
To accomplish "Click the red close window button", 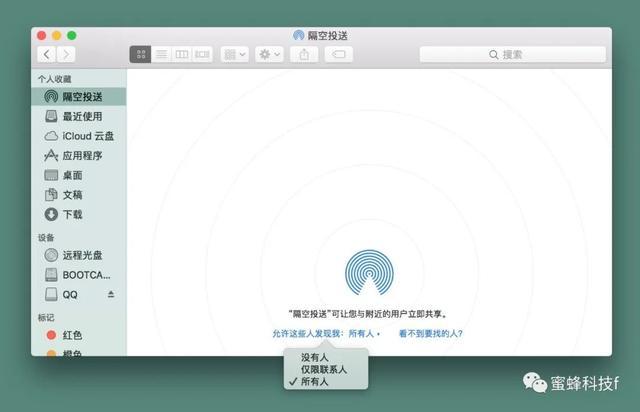I will 42,36.
